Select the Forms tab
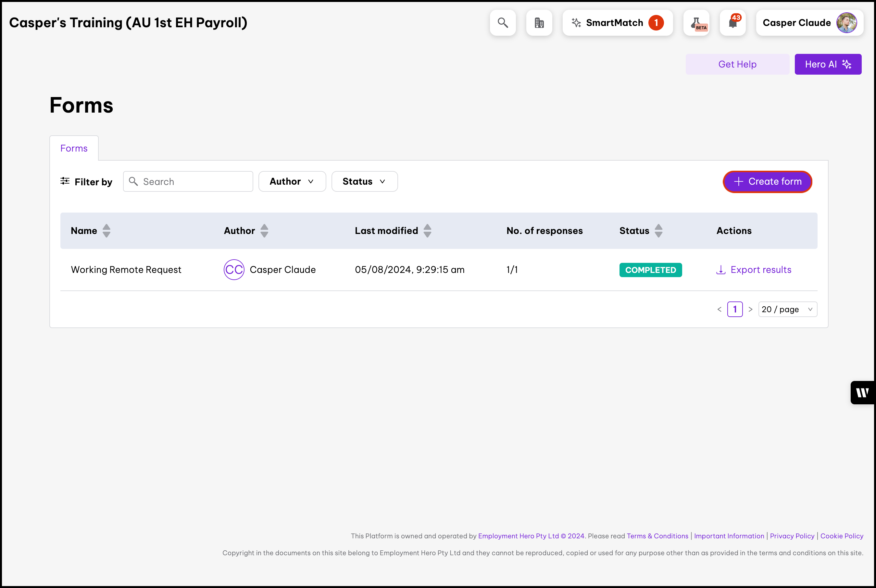The width and height of the screenshot is (876, 588). coord(74,148)
